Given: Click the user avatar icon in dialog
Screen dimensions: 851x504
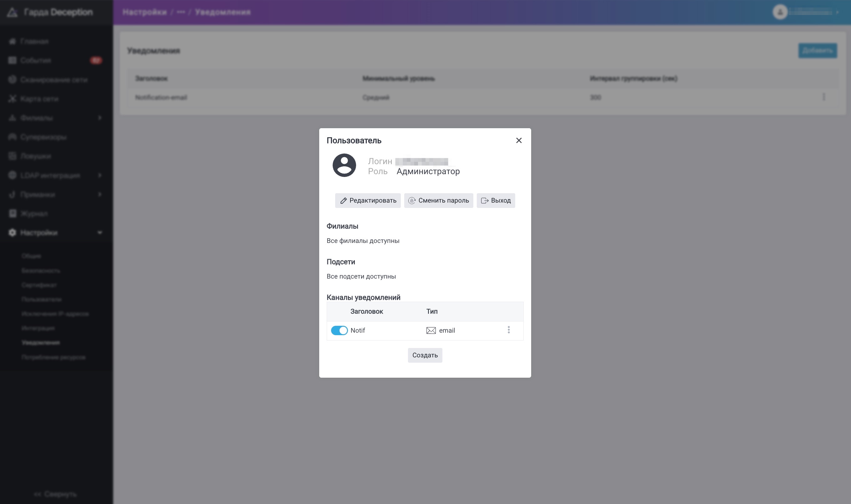Looking at the screenshot, I should (344, 165).
